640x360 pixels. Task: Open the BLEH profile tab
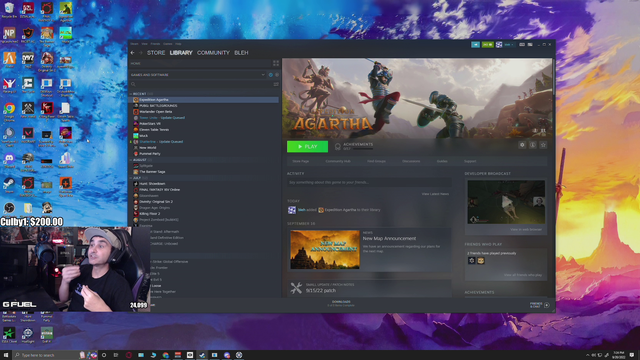(241, 53)
